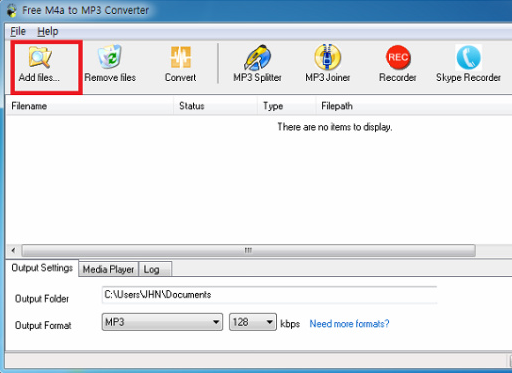
Task: Click the Output Folder path field
Action: (x=269, y=295)
